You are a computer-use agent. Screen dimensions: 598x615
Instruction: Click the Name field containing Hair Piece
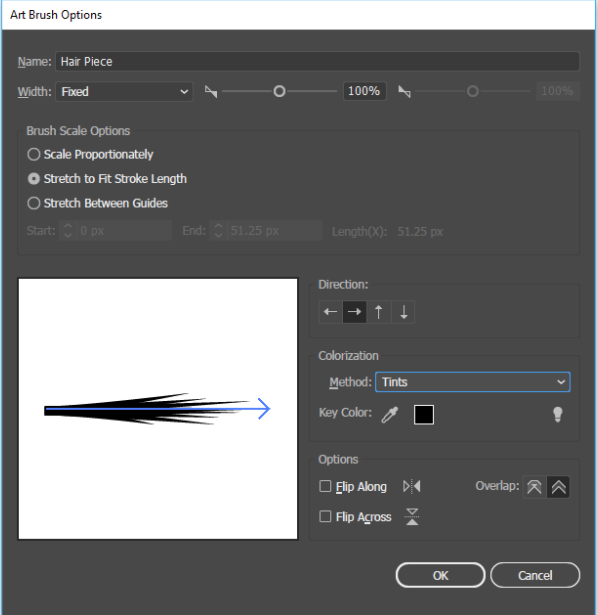(x=318, y=62)
